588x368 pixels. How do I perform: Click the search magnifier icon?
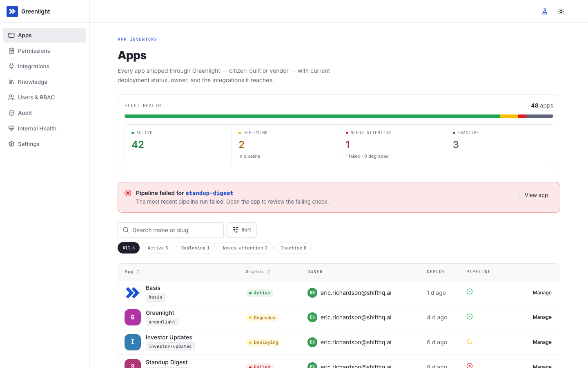coord(126,230)
